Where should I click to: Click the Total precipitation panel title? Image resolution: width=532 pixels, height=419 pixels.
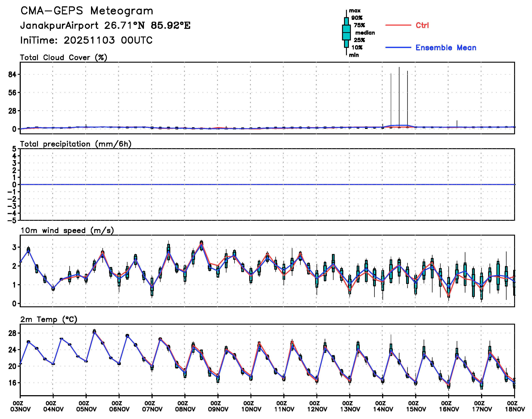click(x=76, y=144)
